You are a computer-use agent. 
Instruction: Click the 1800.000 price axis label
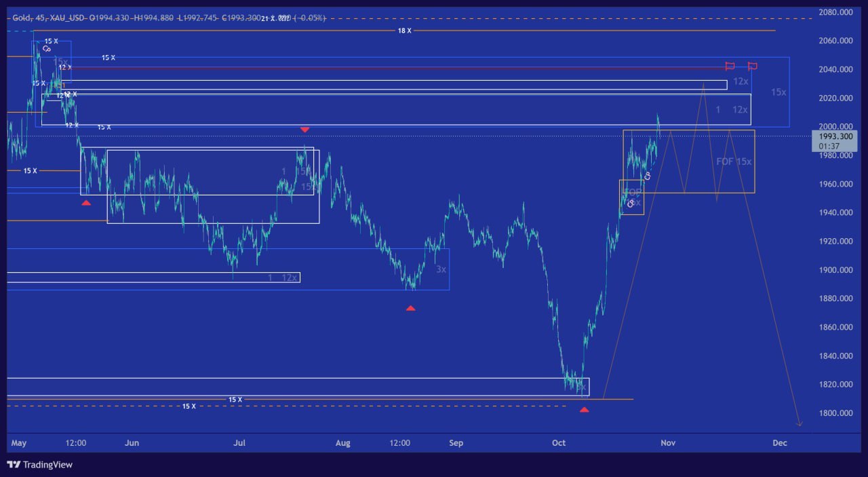coord(835,413)
